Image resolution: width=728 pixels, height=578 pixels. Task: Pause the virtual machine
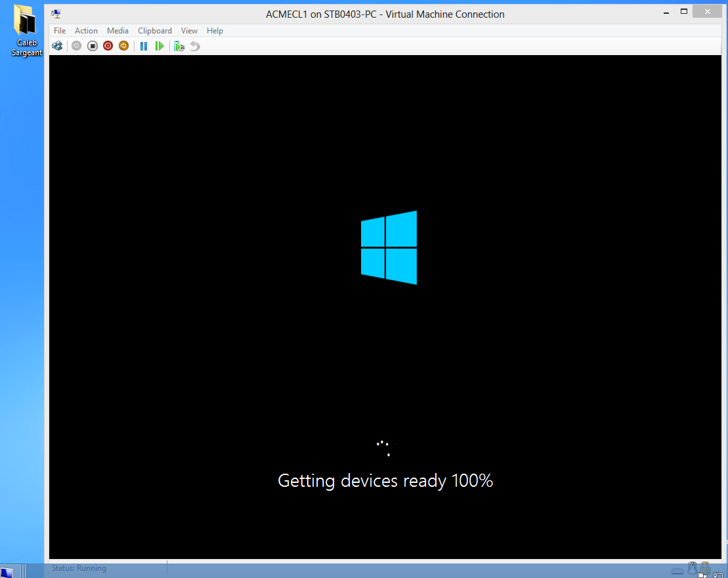144,46
